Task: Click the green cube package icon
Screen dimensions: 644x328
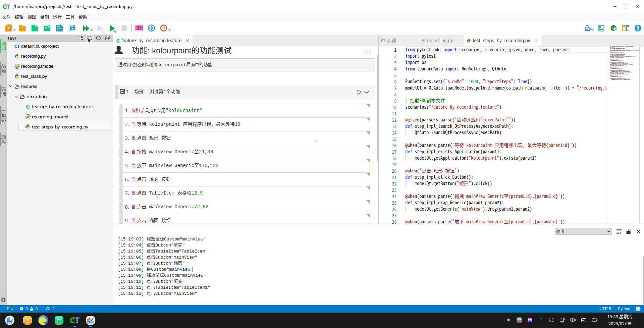Action: pos(613,28)
